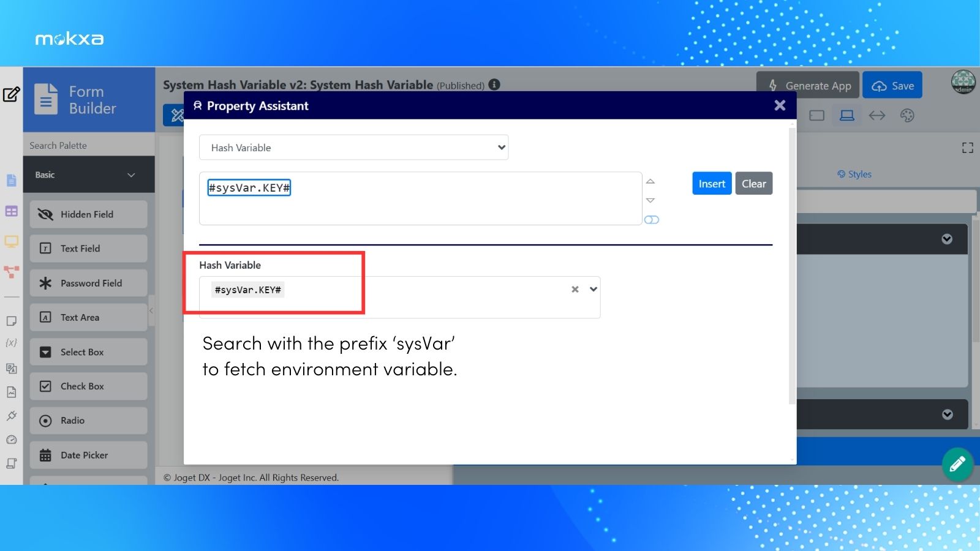Select the laptop preview device icon
The width and height of the screenshot is (980, 551).
847,116
